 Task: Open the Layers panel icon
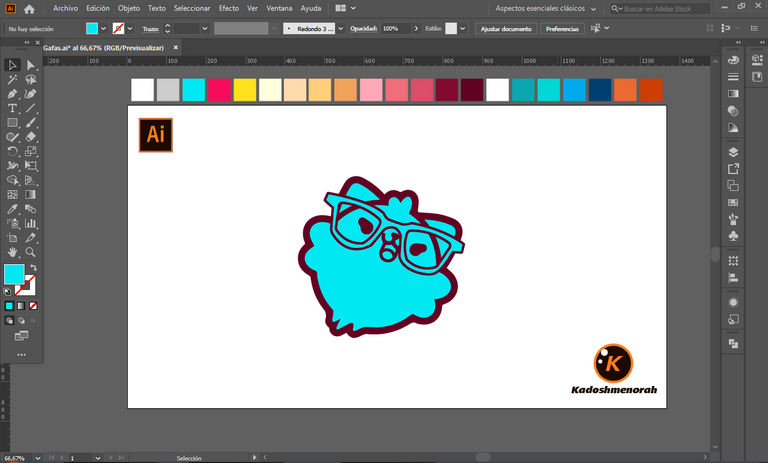click(x=733, y=152)
